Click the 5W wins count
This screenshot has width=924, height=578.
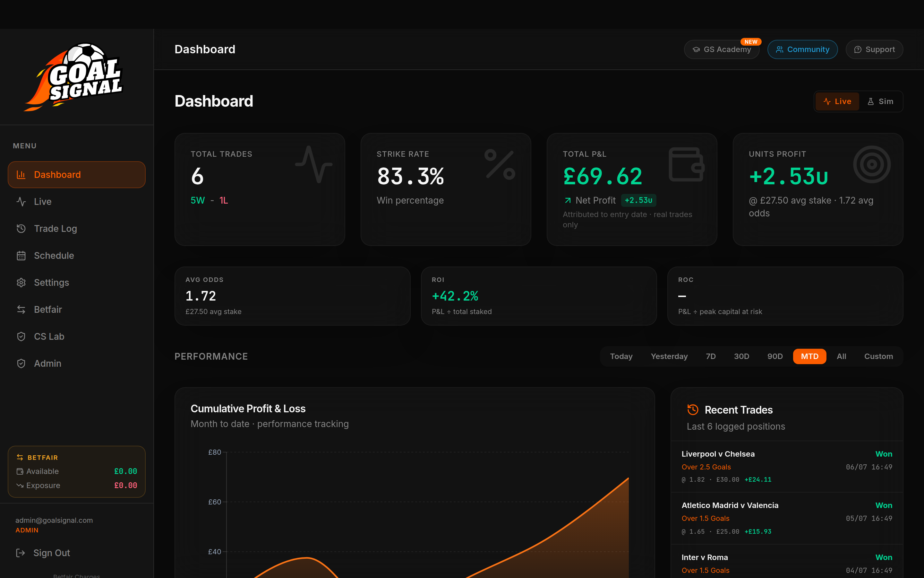tap(197, 200)
